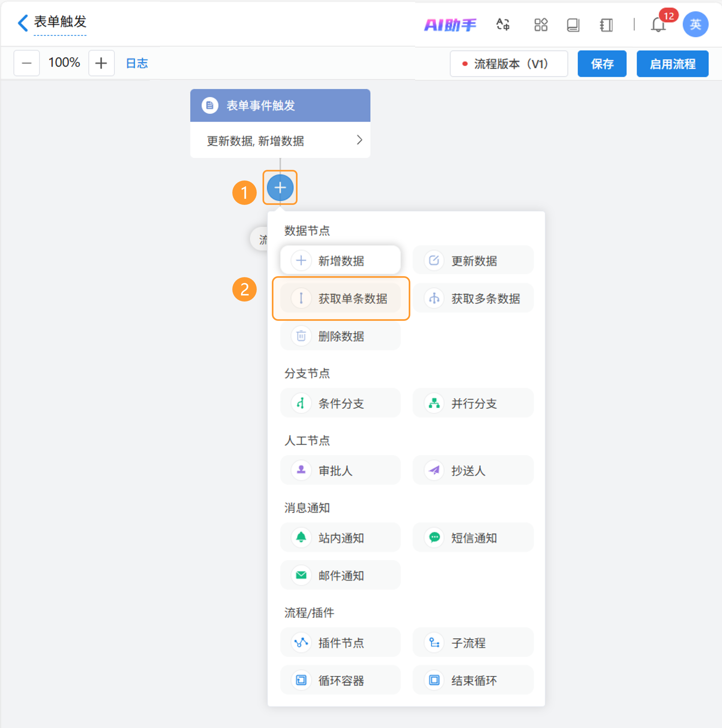Click the notebook icon in header
Screen dimensions: 722x728
tap(606, 25)
